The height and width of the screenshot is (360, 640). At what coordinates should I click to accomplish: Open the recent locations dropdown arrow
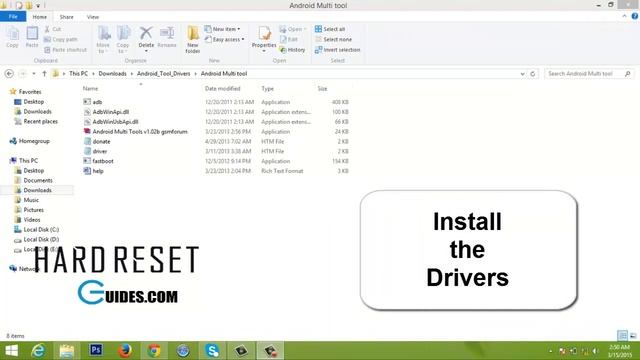click(33, 73)
